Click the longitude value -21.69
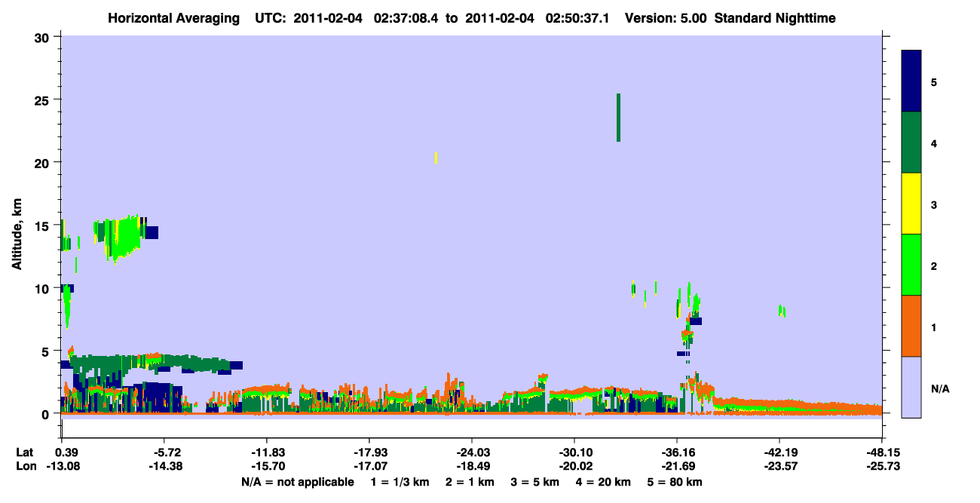Viewport: 980px width, 503px height. point(676,466)
